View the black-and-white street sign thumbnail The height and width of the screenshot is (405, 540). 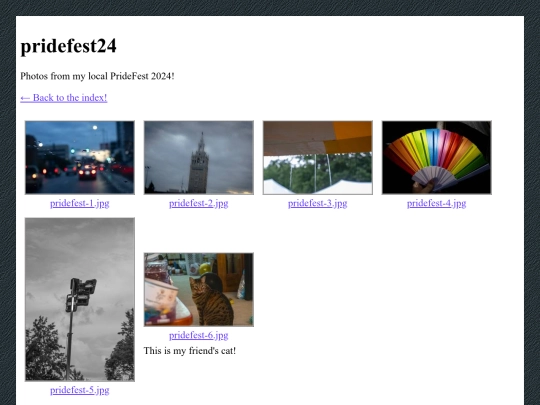click(80, 299)
